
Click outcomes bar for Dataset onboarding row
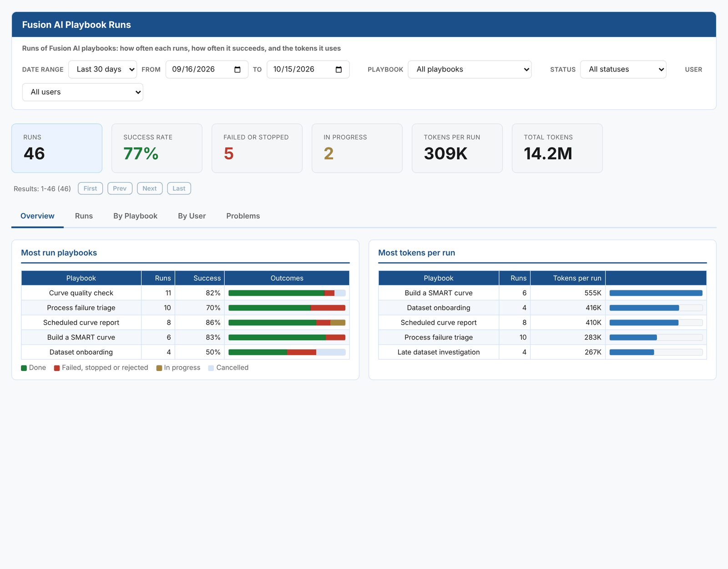(x=287, y=352)
